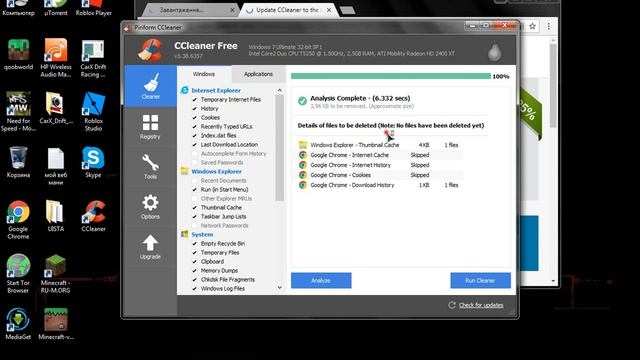The image size is (640, 360).
Task: Uncheck the History checkbox under Internet Explorer
Action: click(194, 109)
